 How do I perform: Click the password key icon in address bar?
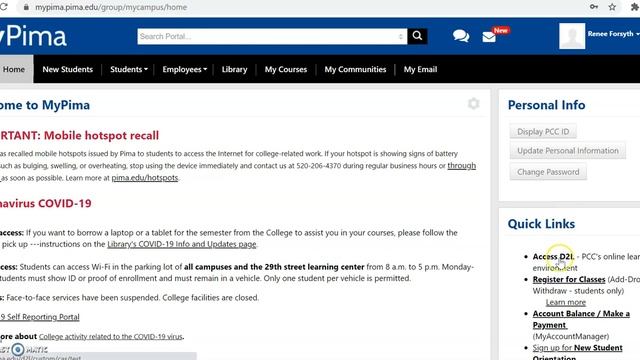coord(594,7)
